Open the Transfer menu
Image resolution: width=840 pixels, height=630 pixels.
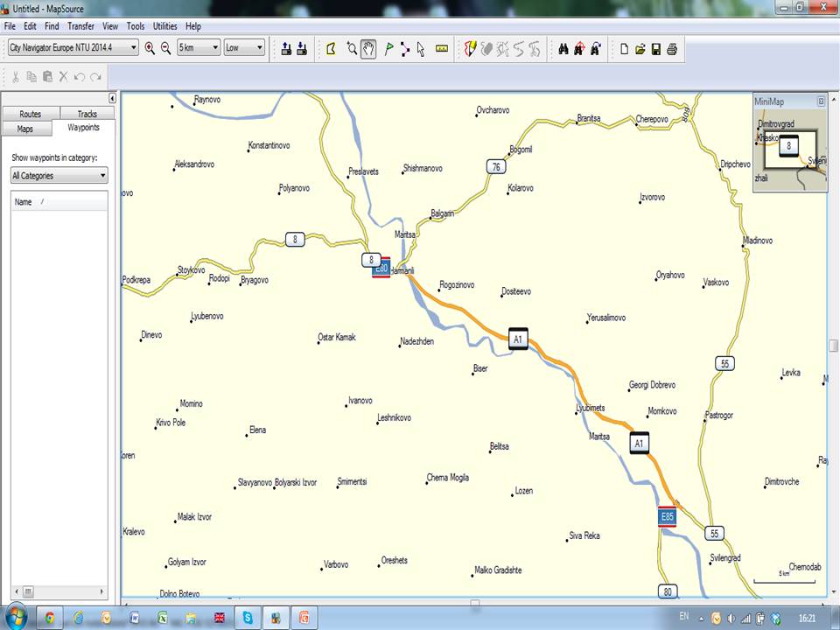coord(80,26)
